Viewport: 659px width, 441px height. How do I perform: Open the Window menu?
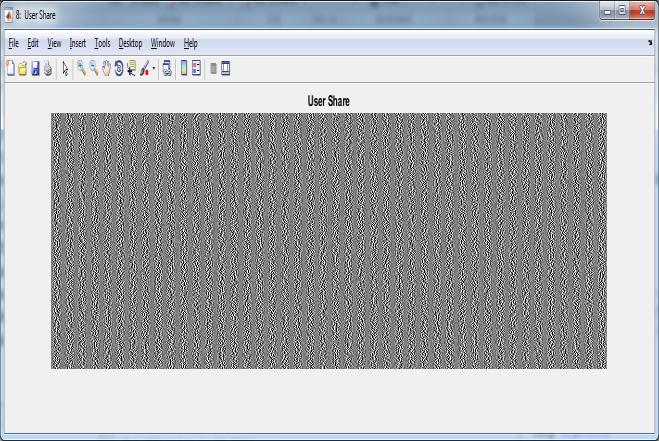click(x=163, y=43)
